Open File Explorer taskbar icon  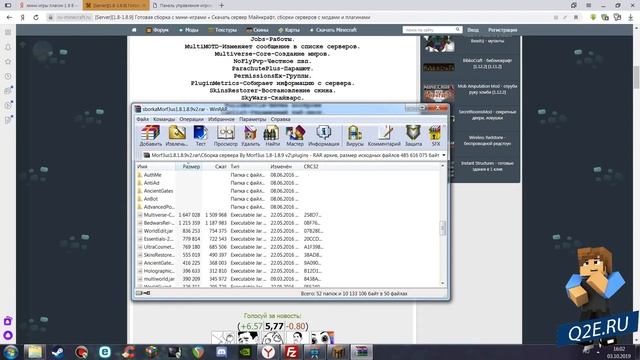[35, 352]
